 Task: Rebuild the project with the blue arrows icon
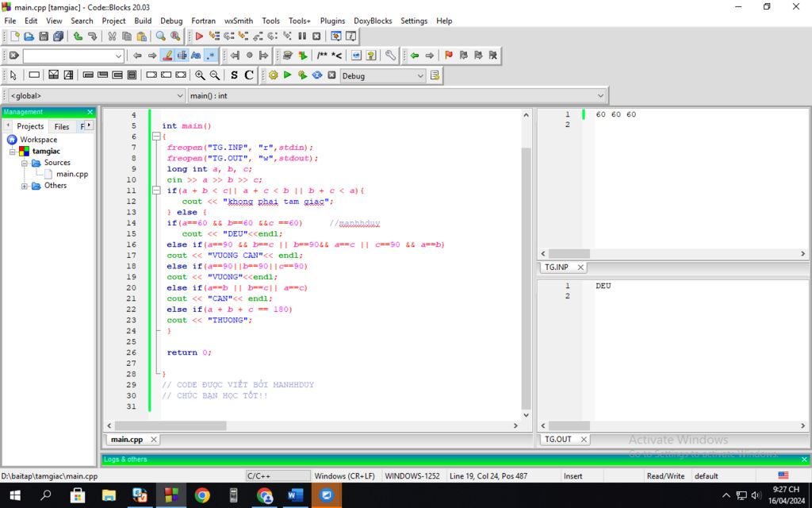click(x=317, y=75)
